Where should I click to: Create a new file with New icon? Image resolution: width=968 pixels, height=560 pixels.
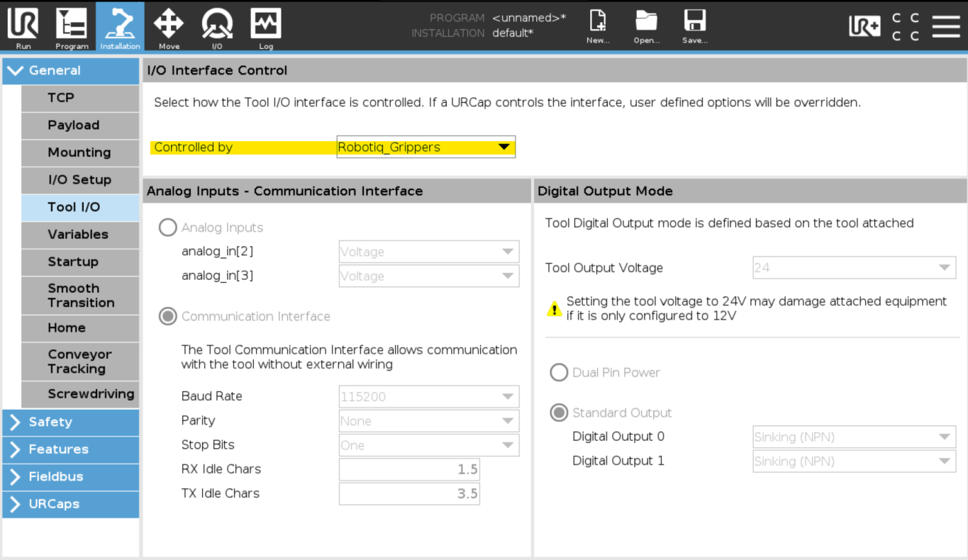[598, 21]
